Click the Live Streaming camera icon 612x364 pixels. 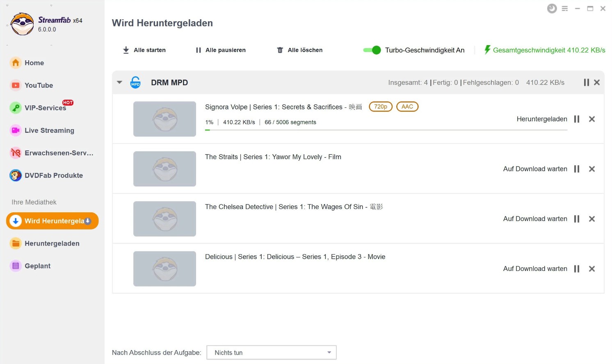tap(16, 130)
